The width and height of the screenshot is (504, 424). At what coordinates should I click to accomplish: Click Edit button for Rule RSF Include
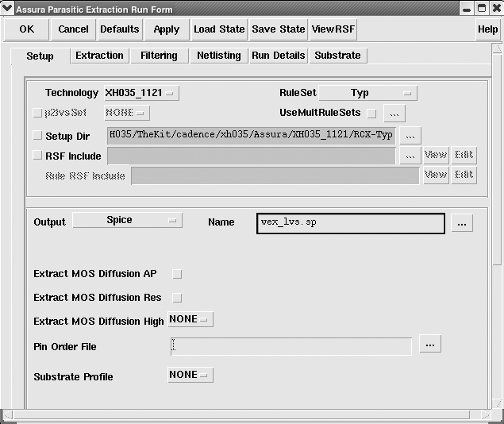coord(464,175)
